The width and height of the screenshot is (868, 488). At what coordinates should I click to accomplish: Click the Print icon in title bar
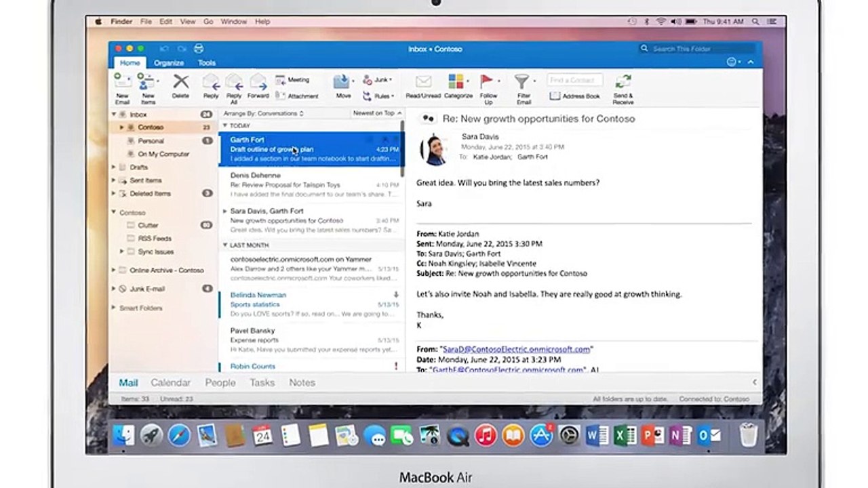click(x=199, y=49)
